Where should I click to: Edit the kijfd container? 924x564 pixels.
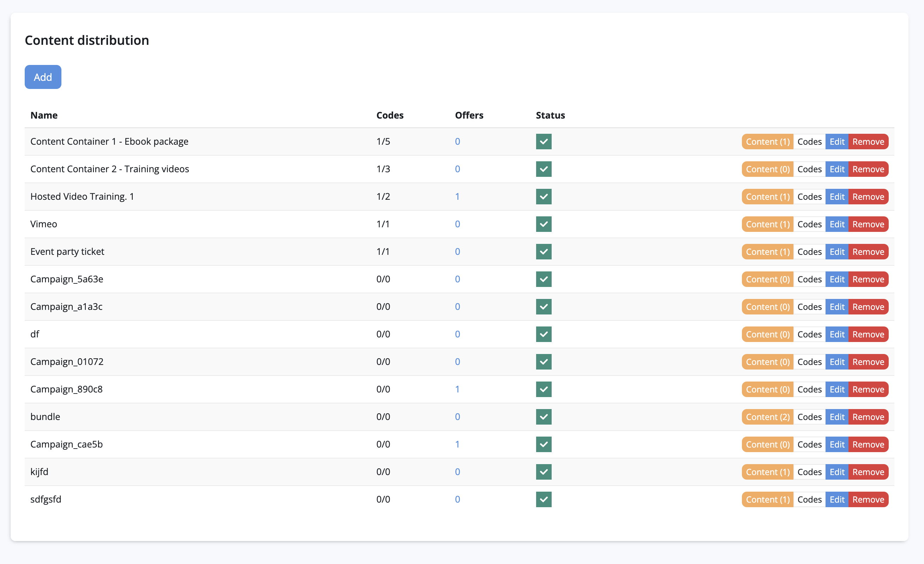[x=836, y=472]
